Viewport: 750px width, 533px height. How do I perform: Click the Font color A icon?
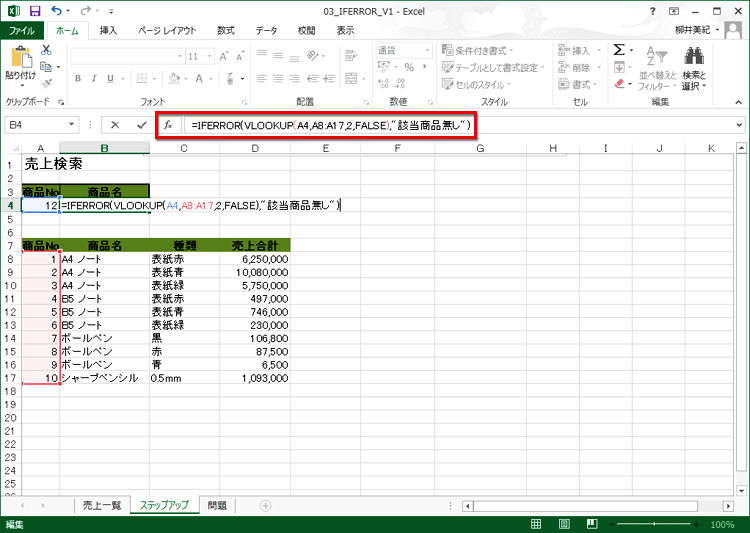click(199, 78)
